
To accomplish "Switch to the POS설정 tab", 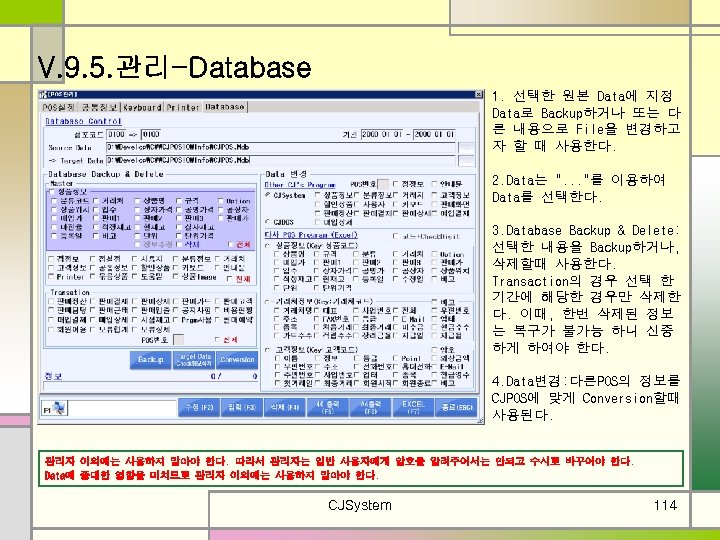I will [x=58, y=107].
